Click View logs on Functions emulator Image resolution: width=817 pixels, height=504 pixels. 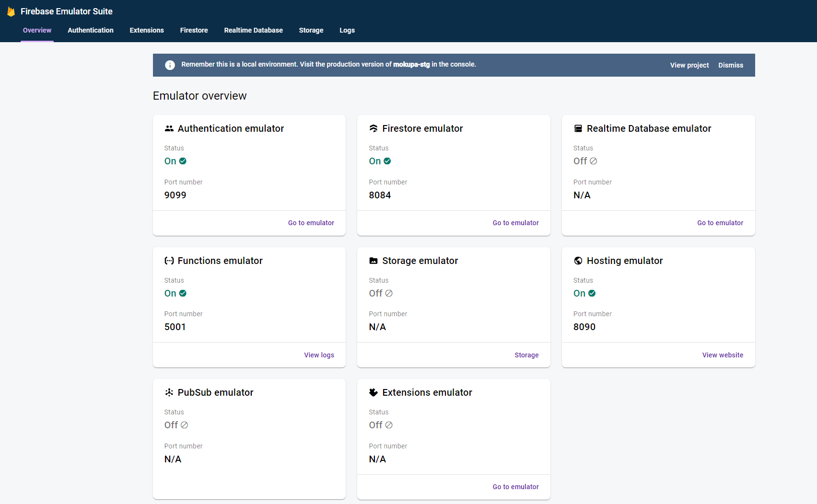click(319, 355)
